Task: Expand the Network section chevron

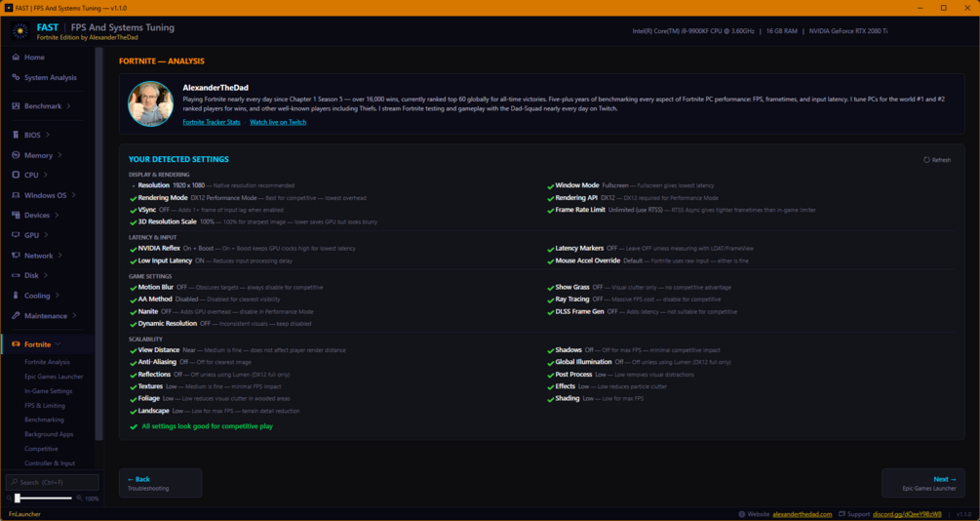Action: point(60,256)
